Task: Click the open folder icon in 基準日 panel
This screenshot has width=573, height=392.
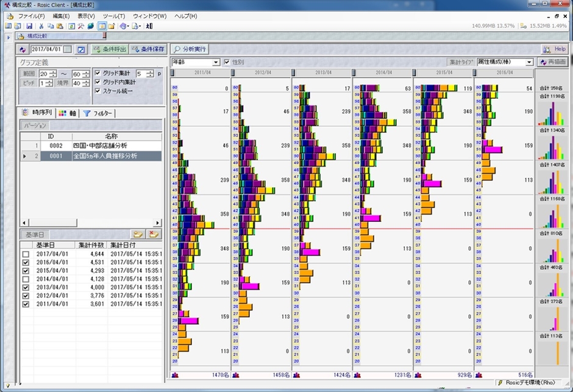Action: [x=138, y=235]
